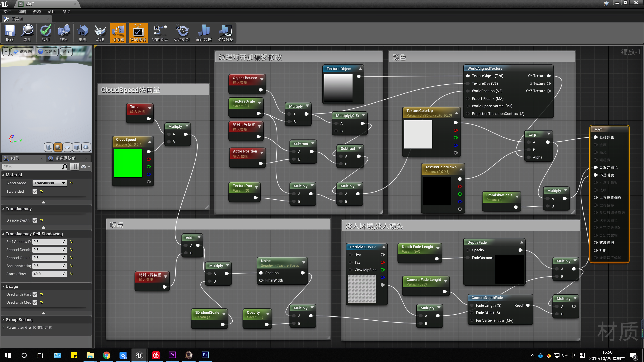The height and width of the screenshot is (362, 644).
Task: Click the 浏览 (Browse) magnifier icon
Action: point(27,33)
